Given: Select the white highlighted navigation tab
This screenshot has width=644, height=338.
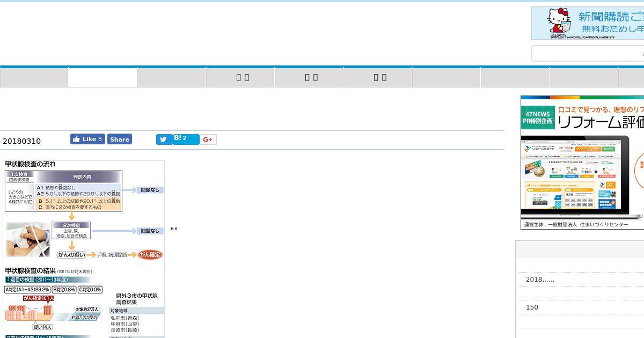Looking at the screenshot, I should coord(103,77).
